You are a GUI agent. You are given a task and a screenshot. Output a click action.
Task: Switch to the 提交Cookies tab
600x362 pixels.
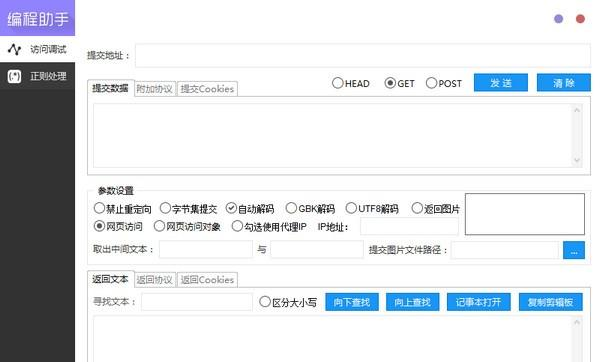tap(207, 89)
